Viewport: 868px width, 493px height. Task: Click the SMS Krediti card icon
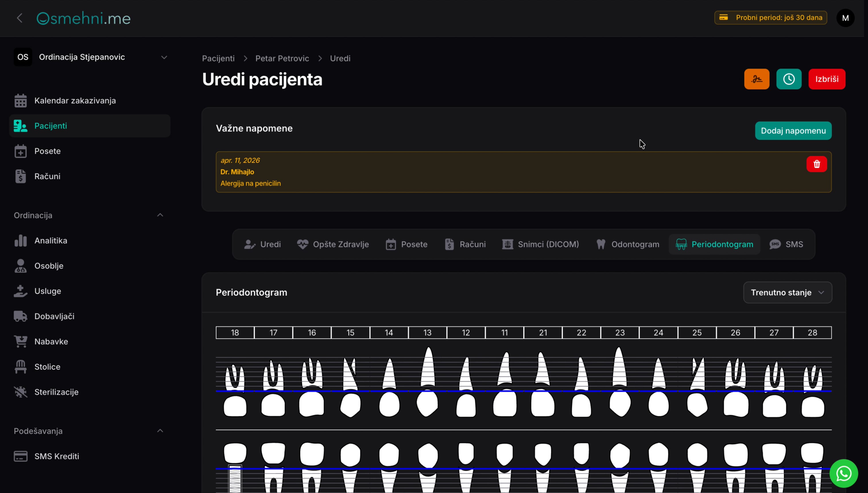(x=20, y=456)
